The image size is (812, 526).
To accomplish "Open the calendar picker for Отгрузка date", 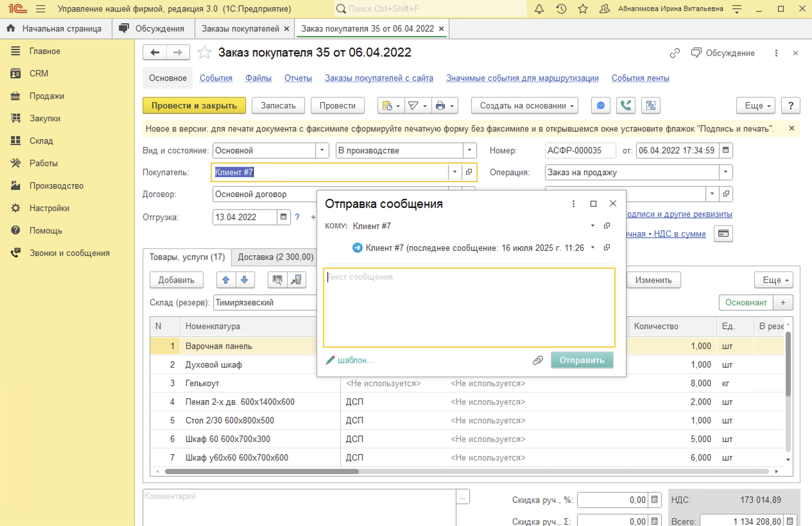I will coord(284,217).
